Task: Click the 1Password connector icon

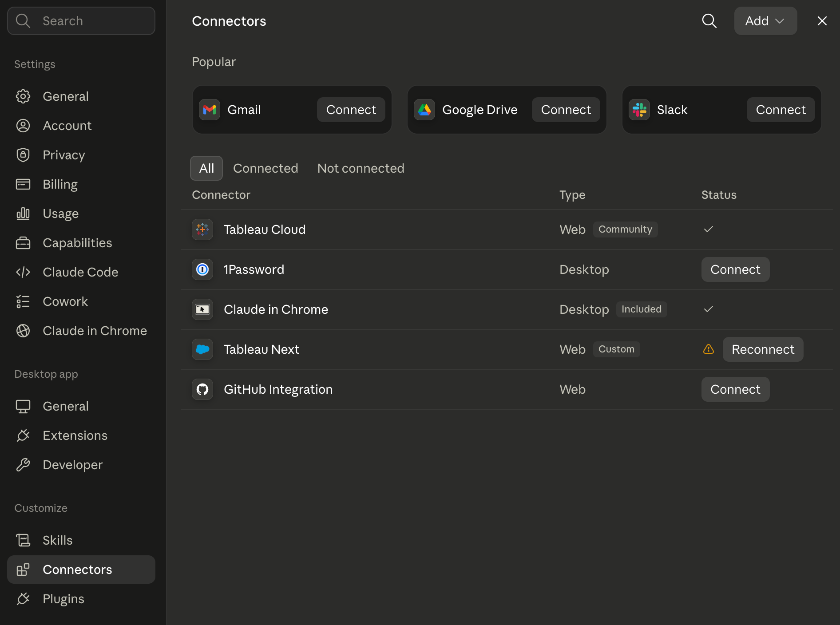Action: [x=202, y=269]
